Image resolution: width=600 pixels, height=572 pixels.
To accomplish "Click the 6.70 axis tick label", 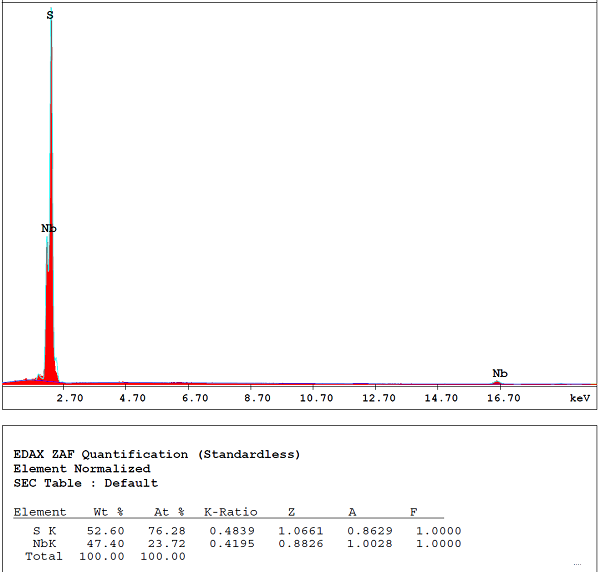I will 195,398.
